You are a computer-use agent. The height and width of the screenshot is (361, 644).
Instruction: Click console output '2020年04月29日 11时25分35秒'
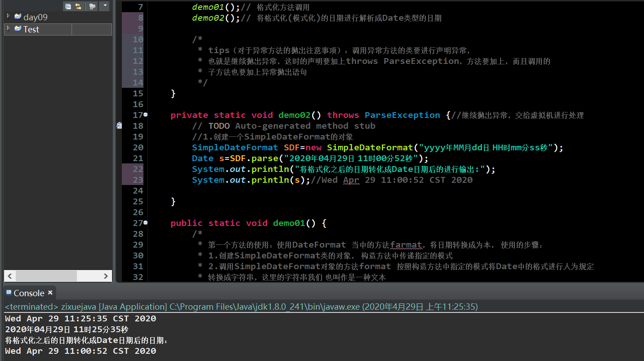point(67,329)
